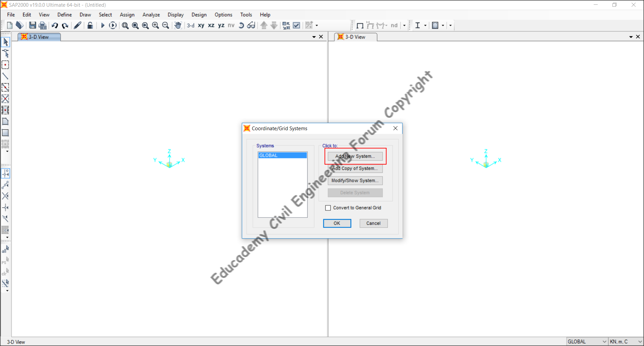Click Modify/Show System button

pos(355,181)
